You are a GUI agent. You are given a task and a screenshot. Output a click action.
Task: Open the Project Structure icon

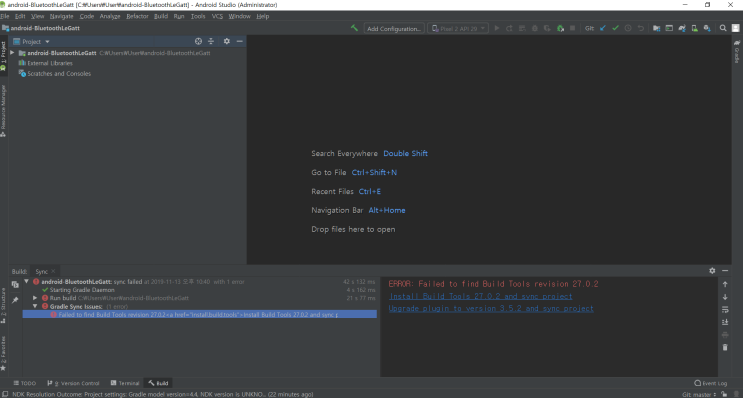point(656,28)
